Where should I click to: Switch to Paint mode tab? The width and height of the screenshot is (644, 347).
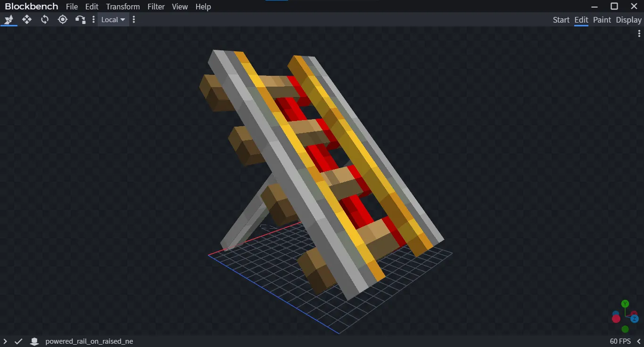pyautogui.click(x=602, y=20)
